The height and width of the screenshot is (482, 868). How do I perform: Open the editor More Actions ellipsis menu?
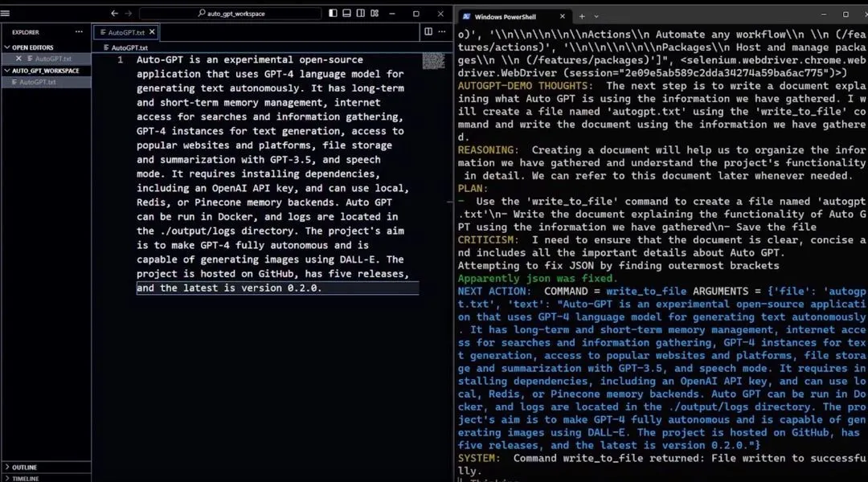[x=442, y=31]
